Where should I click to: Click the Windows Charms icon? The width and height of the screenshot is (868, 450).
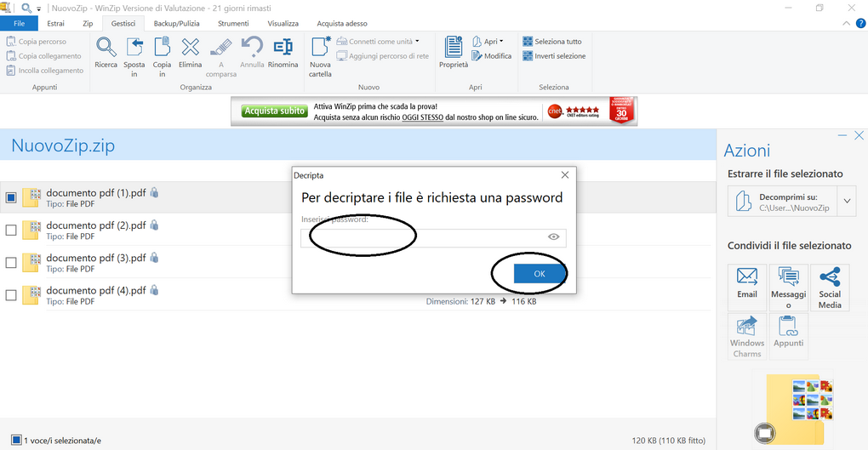point(747,336)
